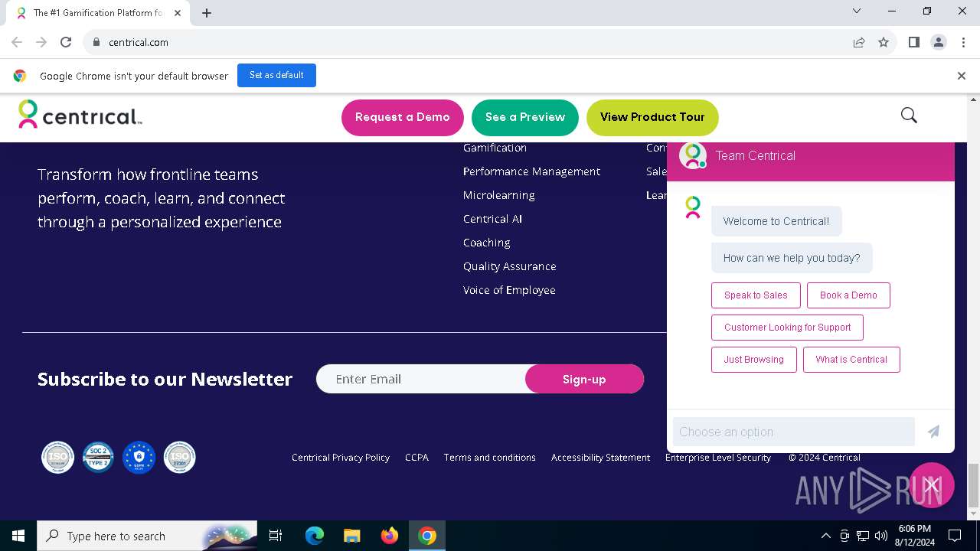Image resolution: width=980 pixels, height=551 pixels.
Task: Click the page vertical scrollbar thumb
Action: click(974, 484)
